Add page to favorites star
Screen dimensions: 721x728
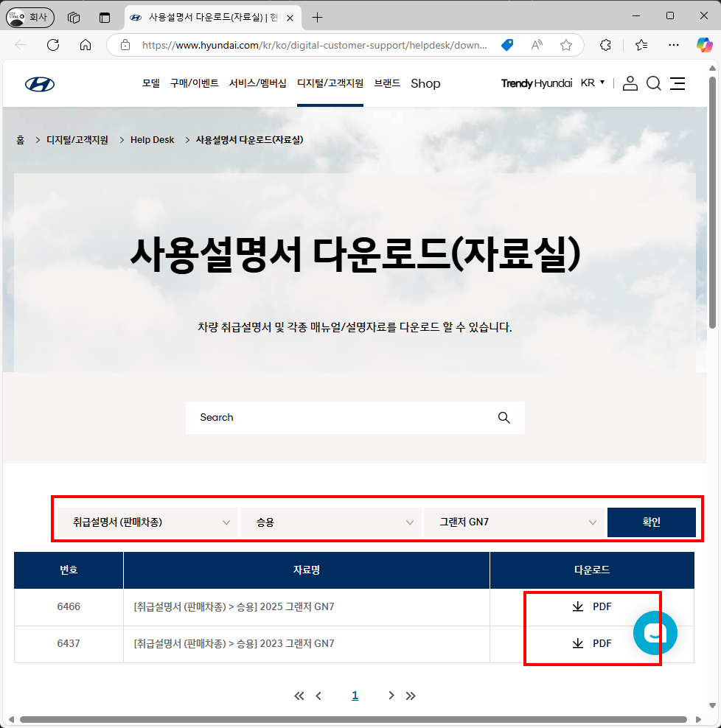[x=566, y=45]
